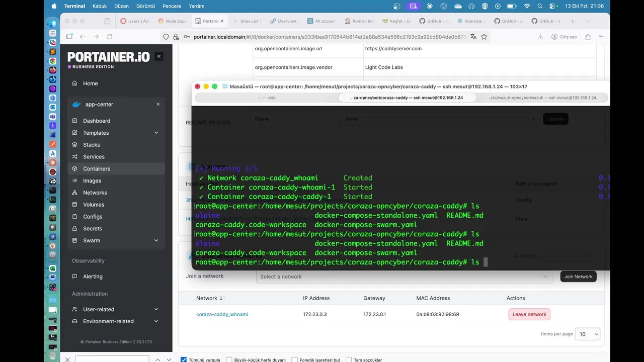Image resolution: width=644 pixels, height=362 pixels.
Task: Select wazuh-opncyber tab in Terminal
Action: (543, 98)
